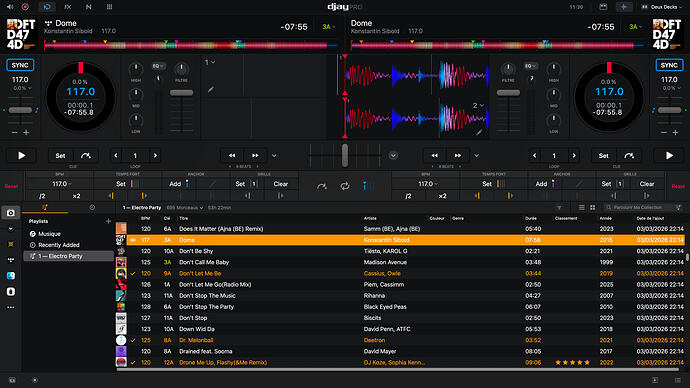Image resolution: width=690 pixels, height=388 pixels.
Task: Open the 695 Morceaux dropdown
Action: point(185,208)
